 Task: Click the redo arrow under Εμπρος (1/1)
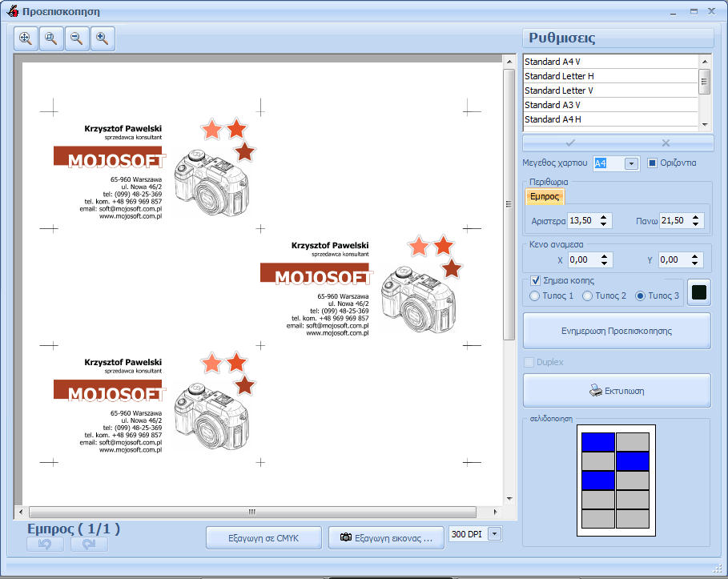[x=89, y=545]
